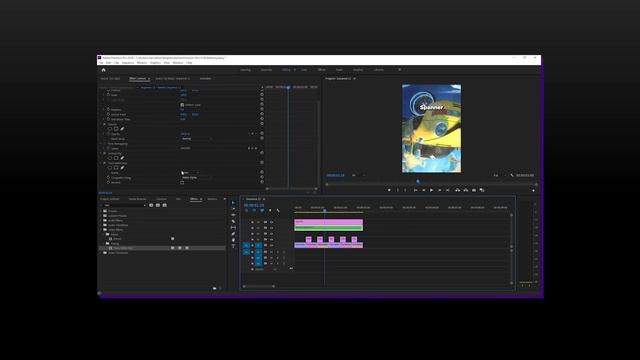Create ellipse mask under Track Matte Key
This screenshot has width=640, height=360.
coord(110,168)
